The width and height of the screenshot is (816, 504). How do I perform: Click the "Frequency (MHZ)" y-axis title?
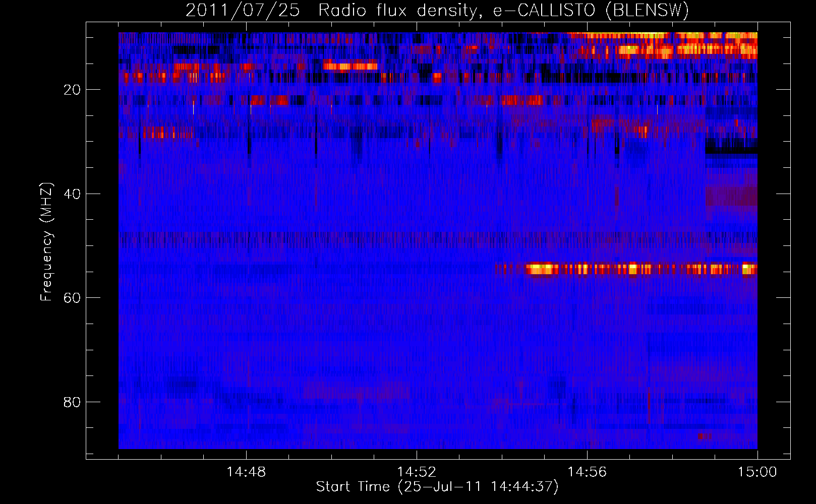46,242
